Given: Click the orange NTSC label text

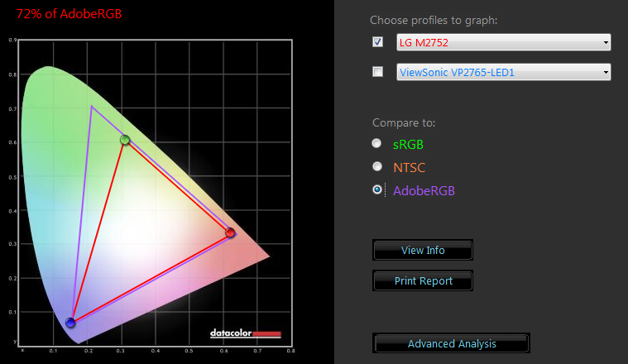Looking at the screenshot, I should pyautogui.click(x=410, y=167).
